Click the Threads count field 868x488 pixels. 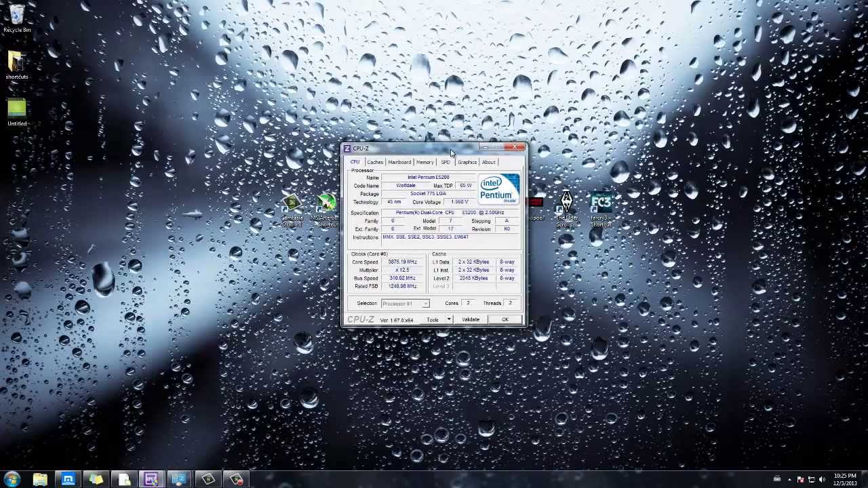pos(511,304)
